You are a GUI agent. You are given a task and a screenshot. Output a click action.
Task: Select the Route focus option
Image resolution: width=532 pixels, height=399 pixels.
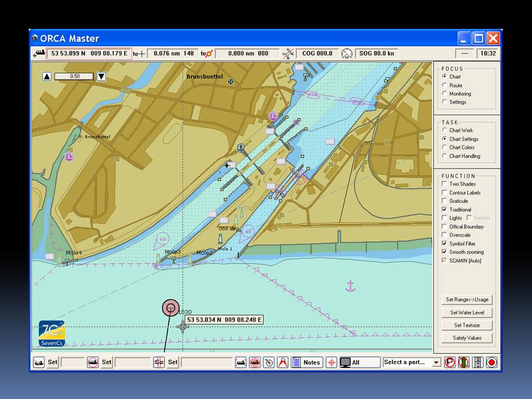pos(444,85)
